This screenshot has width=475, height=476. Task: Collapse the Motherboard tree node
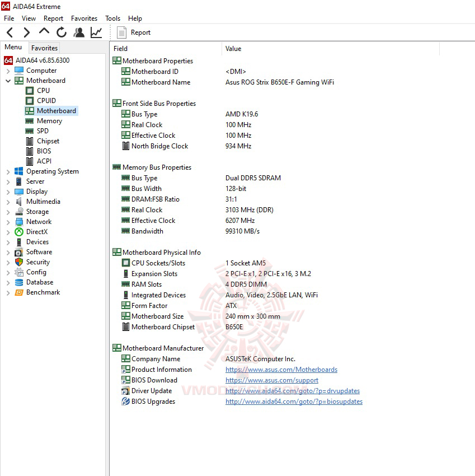pos(8,81)
